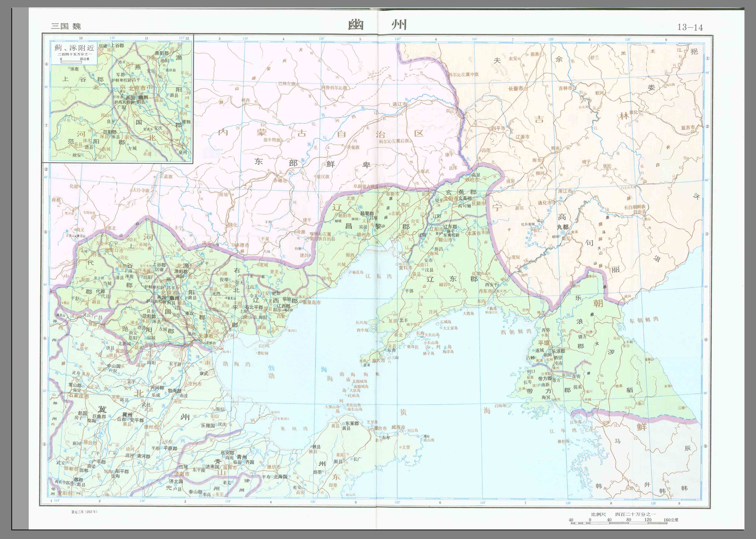Click the '常山郡' commandery label

75,385
